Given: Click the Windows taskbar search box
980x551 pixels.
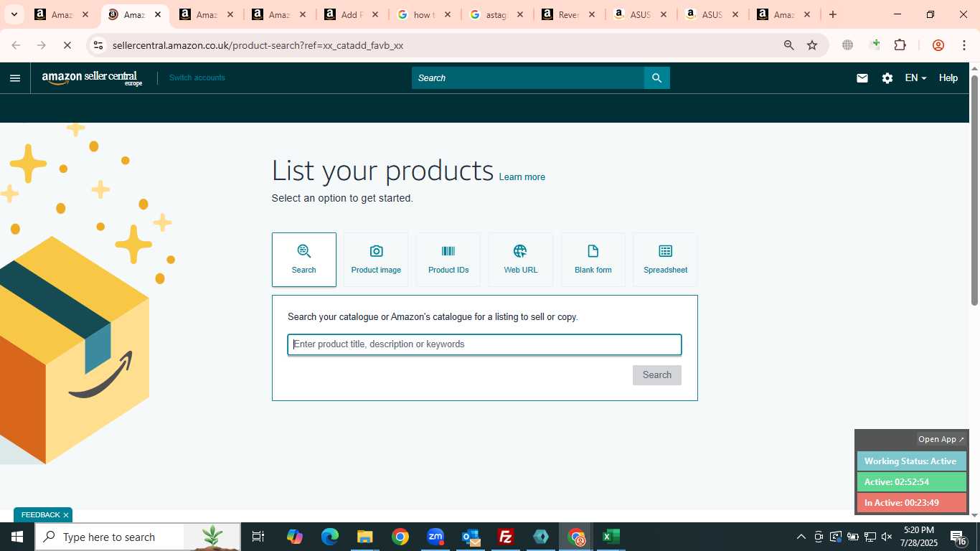Looking at the screenshot, I should pos(138,537).
